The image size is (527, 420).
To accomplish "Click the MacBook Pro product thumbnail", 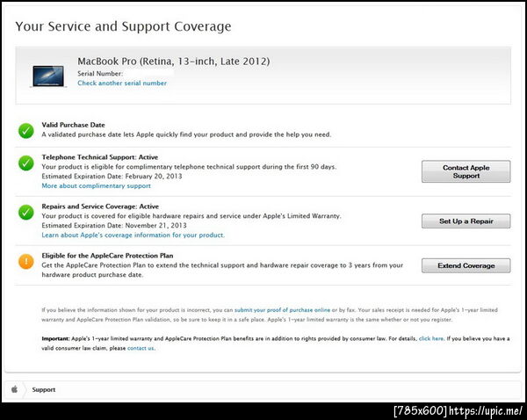I will (x=48, y=76).
